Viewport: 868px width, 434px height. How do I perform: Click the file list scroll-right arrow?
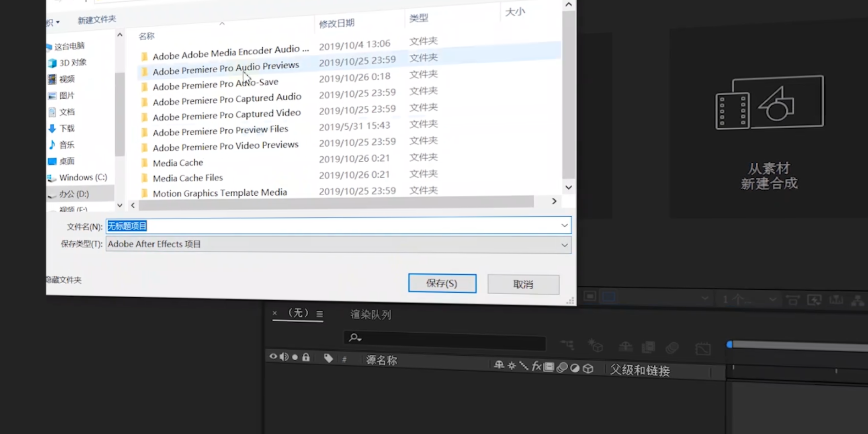tap(554, 201)
